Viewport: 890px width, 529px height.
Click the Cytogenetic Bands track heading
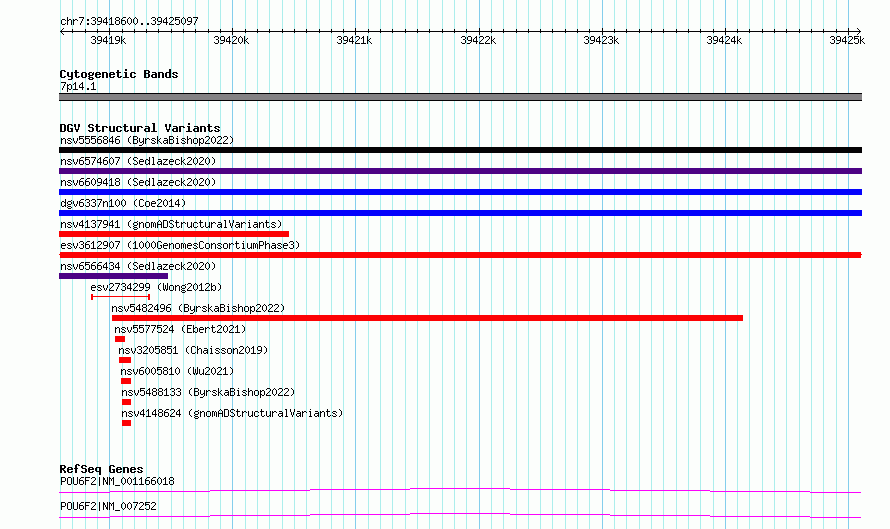pos(119,74)
